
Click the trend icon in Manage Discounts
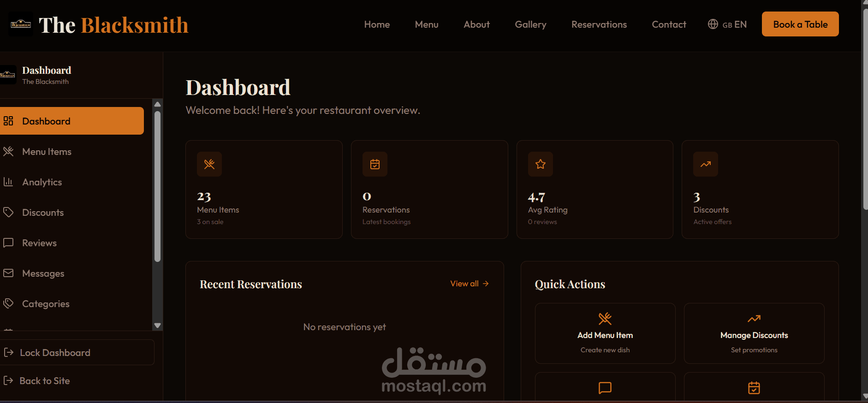click(x=754, y=319)
